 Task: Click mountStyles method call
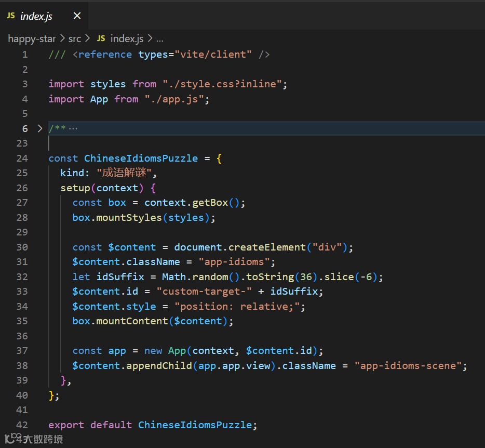[x=129, y=217]
